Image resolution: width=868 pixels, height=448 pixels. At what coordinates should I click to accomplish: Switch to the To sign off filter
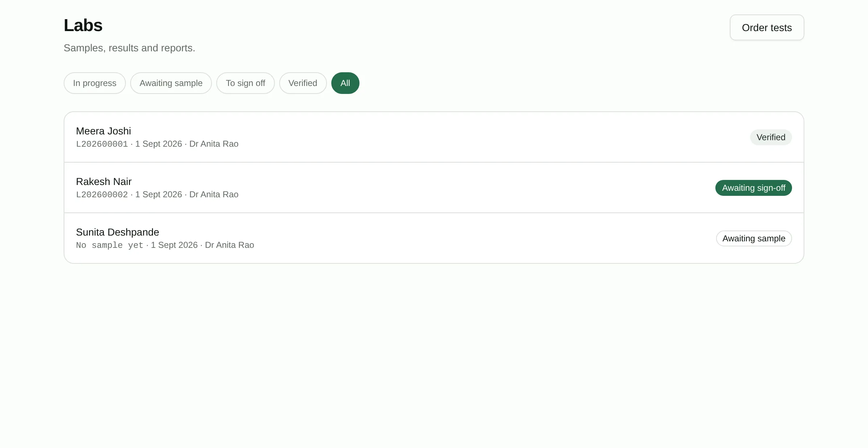pyautogui.click(x=246, y=83)
